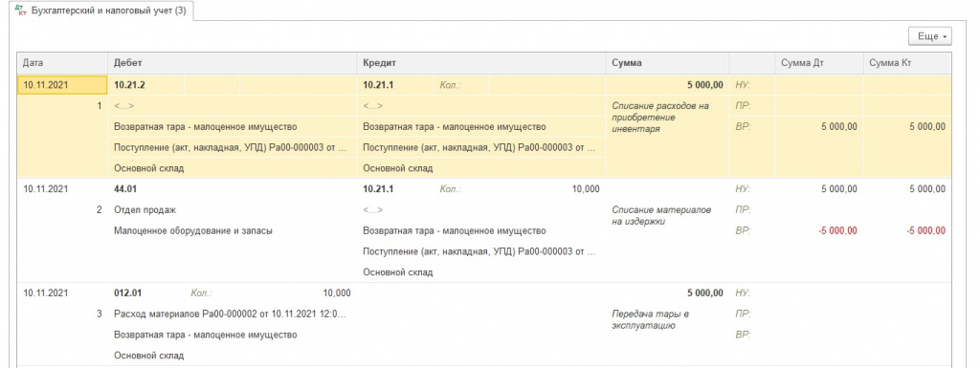Click ВР label in entry 3
The image size is (980, 368).
pyautogui.click(x=743, y=335)
